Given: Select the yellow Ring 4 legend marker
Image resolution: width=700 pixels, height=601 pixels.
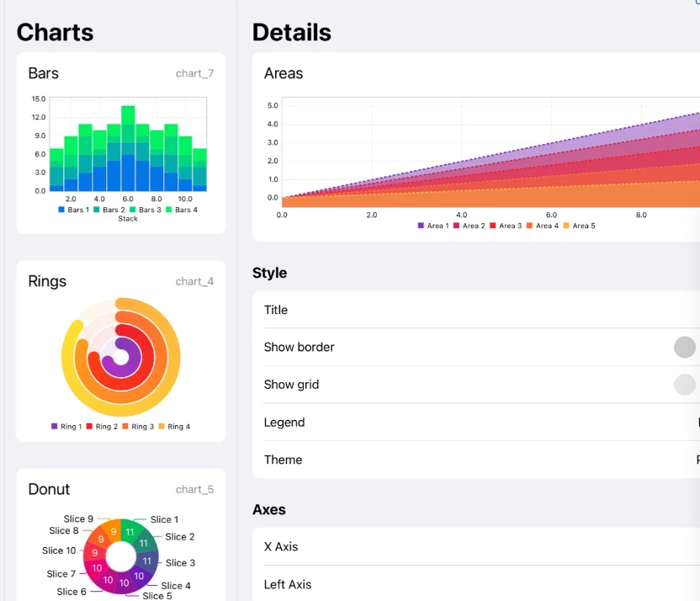Looking at the screenshot, I should tap(162, 427).
